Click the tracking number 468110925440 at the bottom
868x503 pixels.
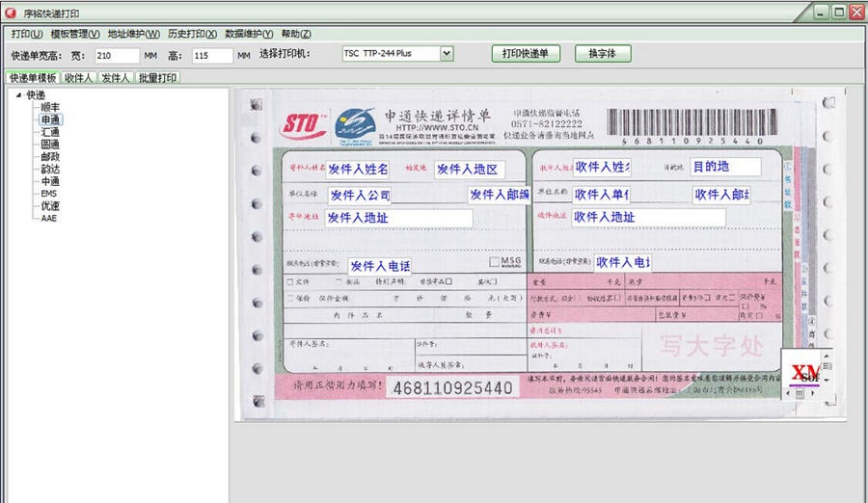pyautogui.click(x=452, y=388)
